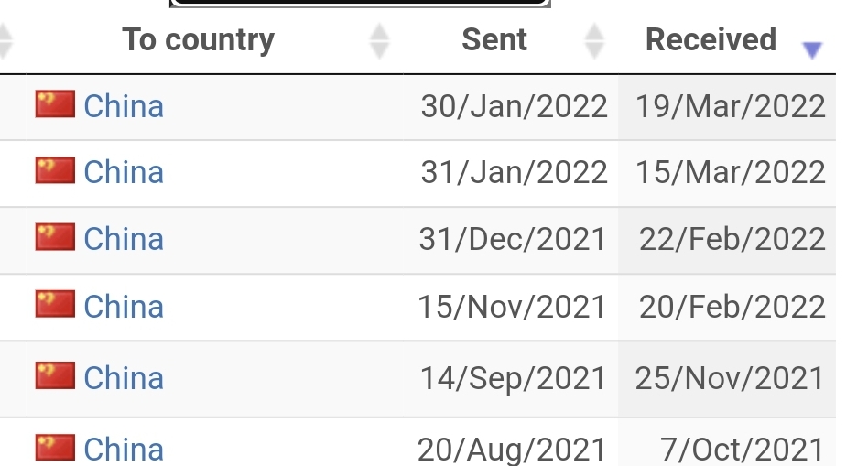Sort by the To country sort arrows
This screenshot has width=868, height=466.
pos(379,41)
